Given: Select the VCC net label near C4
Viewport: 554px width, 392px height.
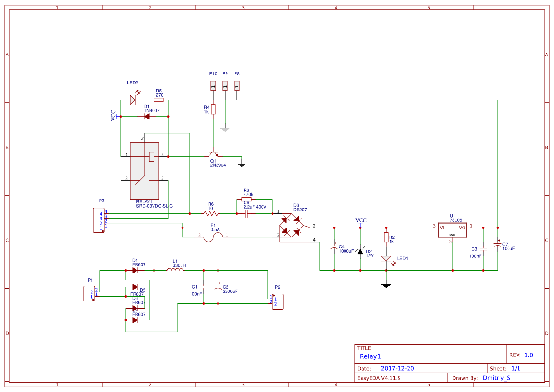Looking at the screenshot, I should (x=362, y=220).
